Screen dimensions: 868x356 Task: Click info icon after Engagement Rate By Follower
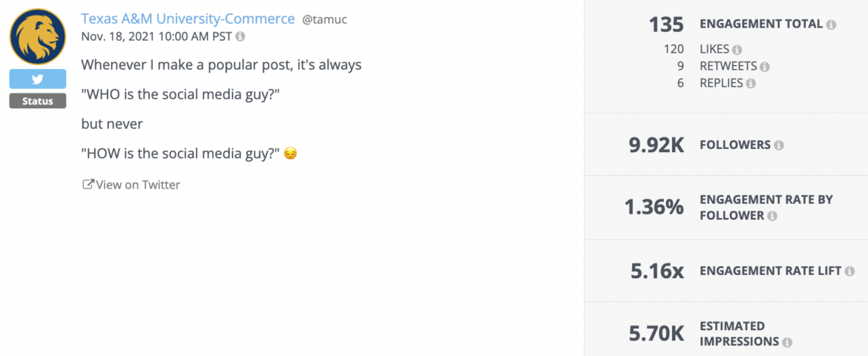pos(772,216)
